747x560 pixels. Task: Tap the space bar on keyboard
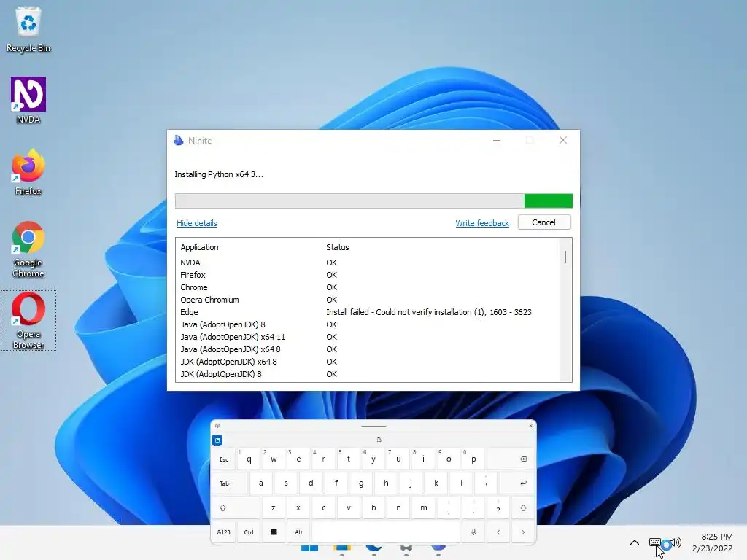click(x=386, y=532)
